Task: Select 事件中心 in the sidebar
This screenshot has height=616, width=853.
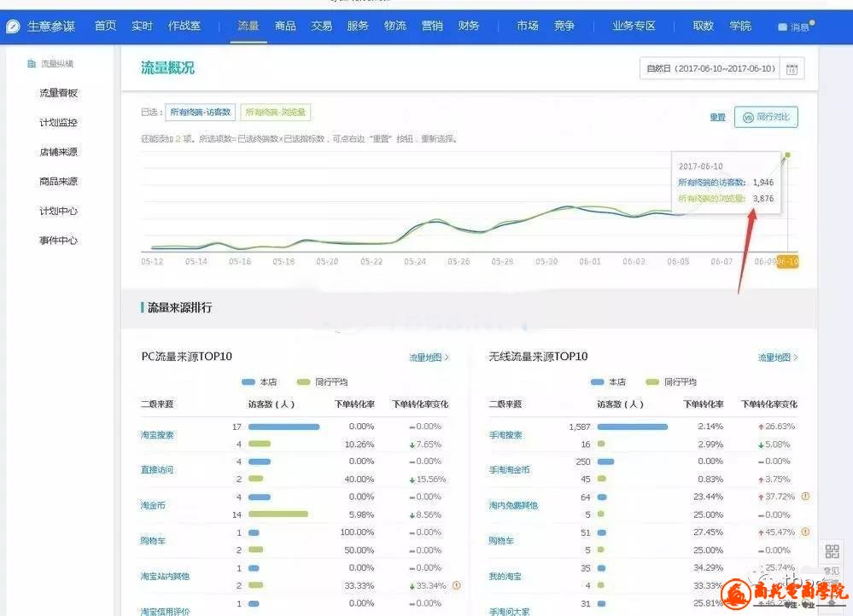Action: tap(59, 241)
